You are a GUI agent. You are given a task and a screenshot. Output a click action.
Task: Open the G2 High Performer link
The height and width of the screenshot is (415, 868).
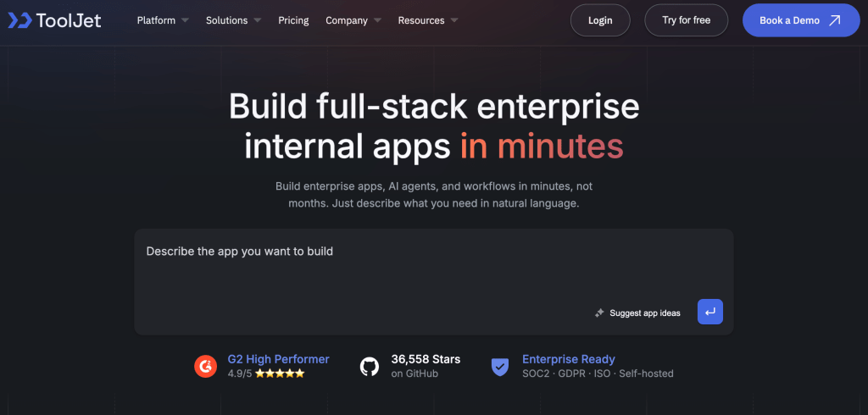[278, 359]
